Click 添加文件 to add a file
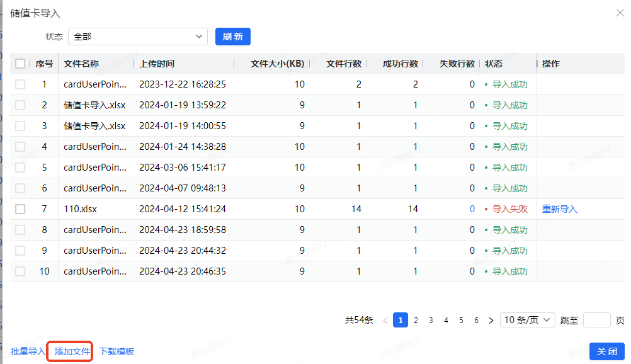Image resolution: width=631 pixels, height=364 pixels. [x=72, y=351]
